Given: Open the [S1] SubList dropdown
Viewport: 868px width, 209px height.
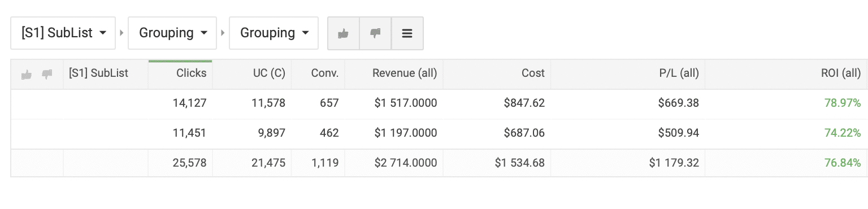Looking at the screenshot, I should [x=63, y=33].
